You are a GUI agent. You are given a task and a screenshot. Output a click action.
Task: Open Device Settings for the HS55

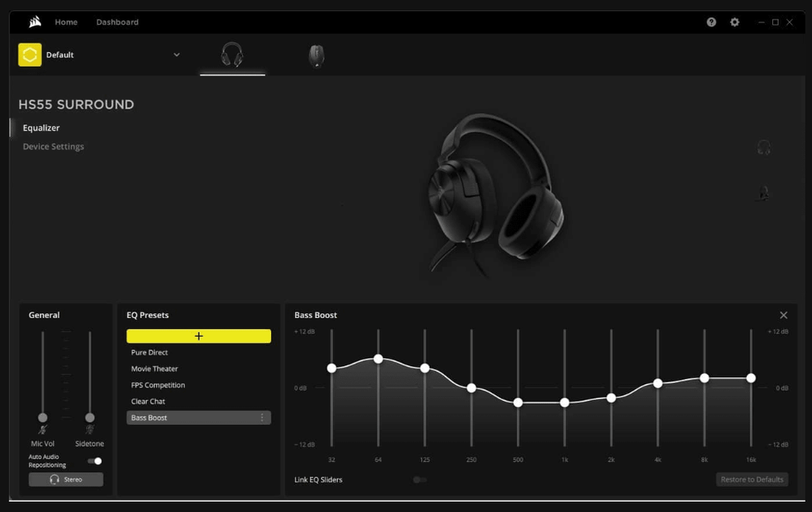tap(52, 146)
